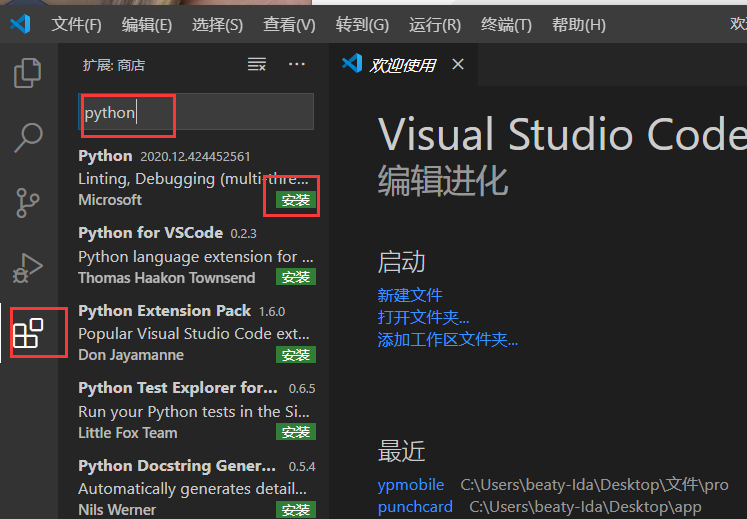
Task: Open the 帮助(H) menu
Action: coord(579,24)
